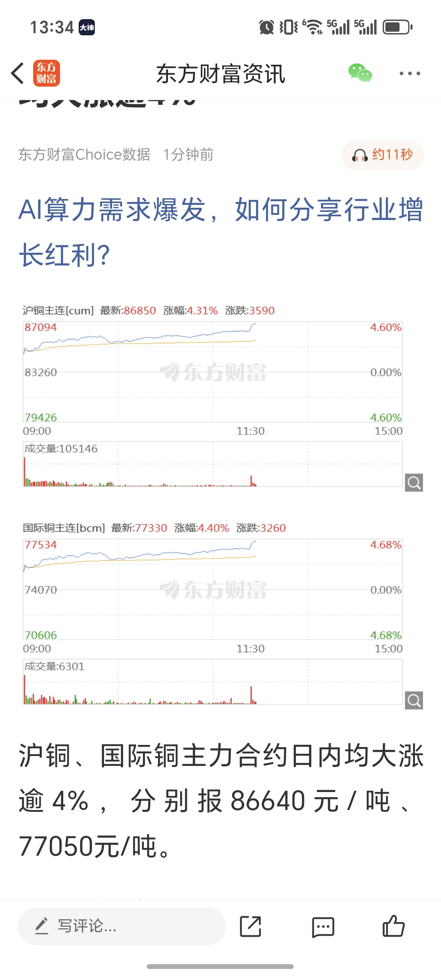Open the comments bubble icon

323,927
